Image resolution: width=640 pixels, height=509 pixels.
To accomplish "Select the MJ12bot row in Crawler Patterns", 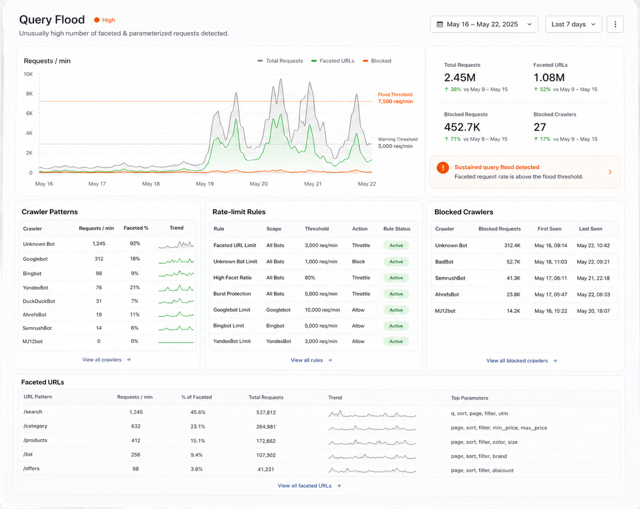I will click(x=108, y=341).
